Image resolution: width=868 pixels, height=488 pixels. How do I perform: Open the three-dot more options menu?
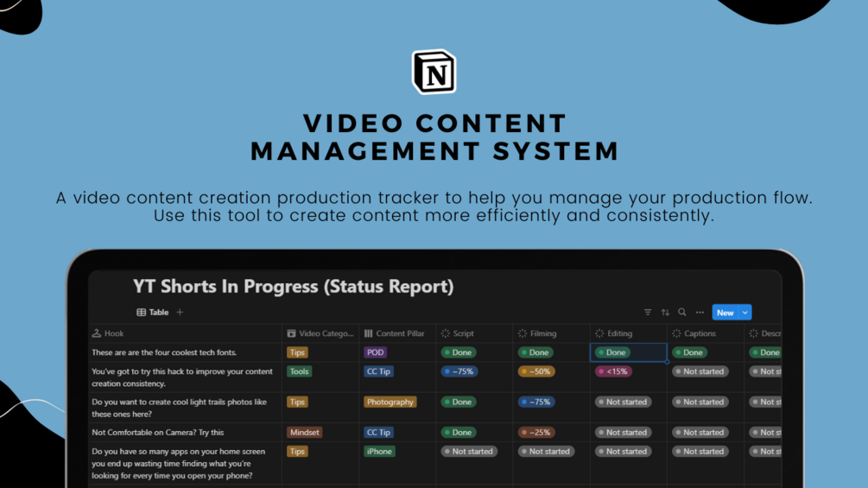700,312
